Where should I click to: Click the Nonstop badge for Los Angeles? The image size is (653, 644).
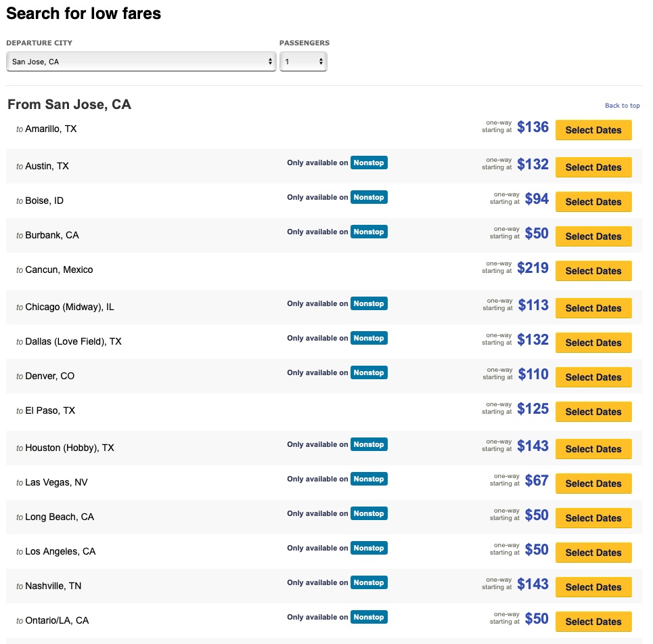369,548
